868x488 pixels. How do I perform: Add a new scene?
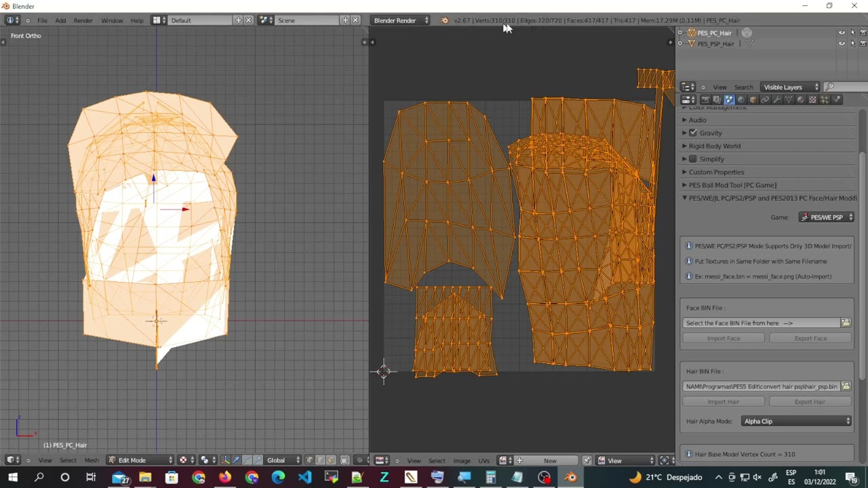(x=344, y=20)
